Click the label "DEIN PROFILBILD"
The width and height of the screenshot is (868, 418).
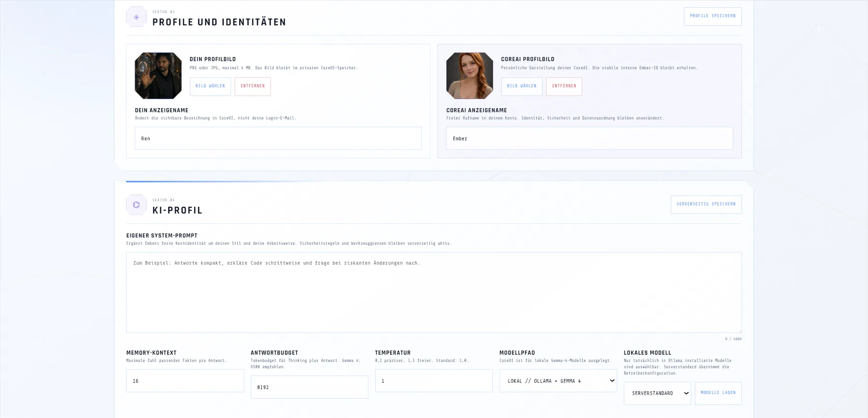(213, 59)
